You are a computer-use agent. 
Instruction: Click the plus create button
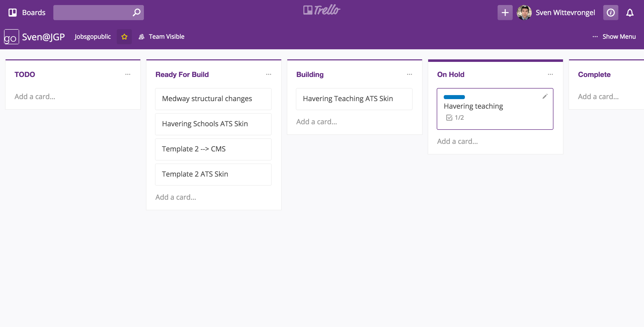tap(505, 13)
